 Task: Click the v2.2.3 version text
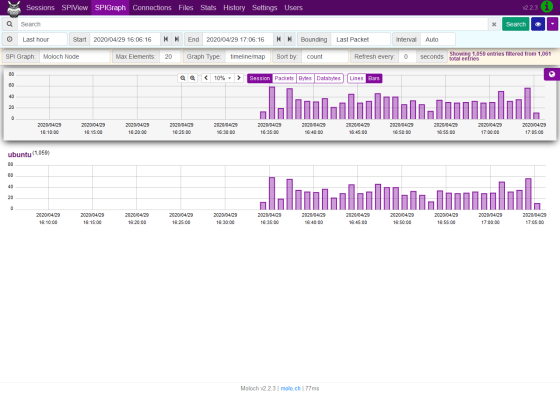click(530, 8)
